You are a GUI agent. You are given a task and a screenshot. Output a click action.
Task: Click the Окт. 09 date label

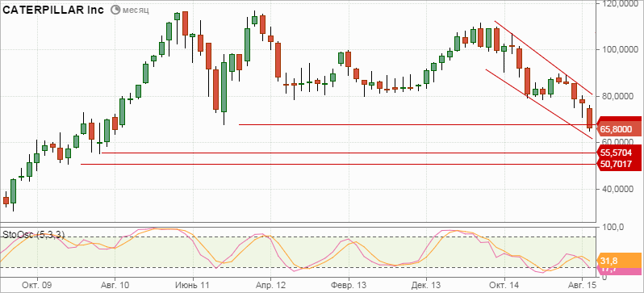[x=37, y=284]
